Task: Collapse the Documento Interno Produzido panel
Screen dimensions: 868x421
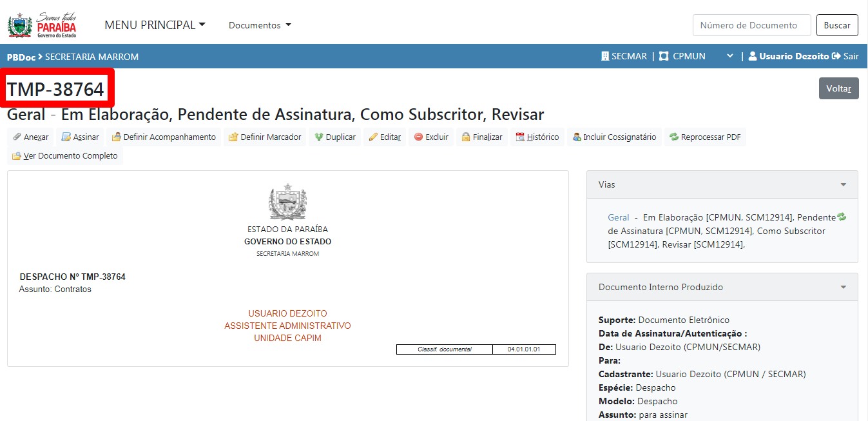Action: [x=843, y=288]
